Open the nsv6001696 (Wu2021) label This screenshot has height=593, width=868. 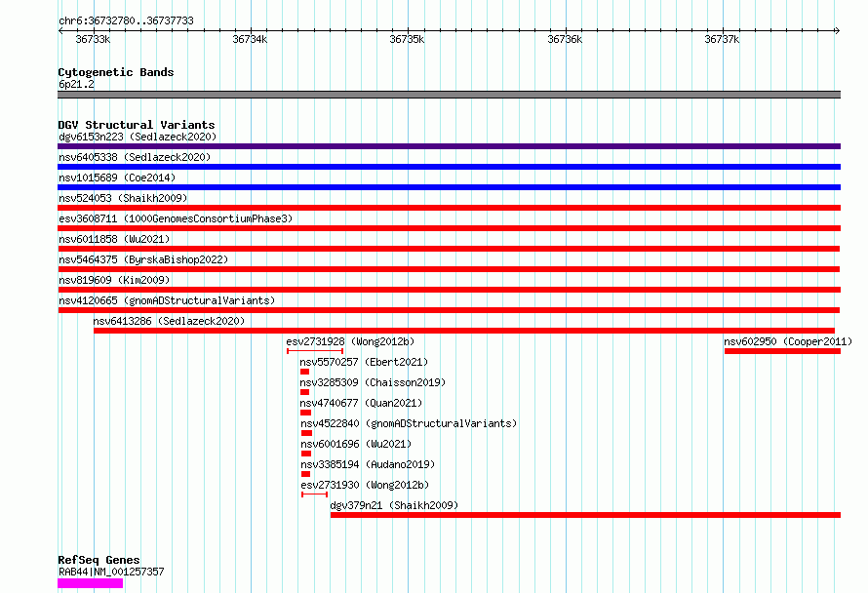pyautogui.click(x=357, y=444)
